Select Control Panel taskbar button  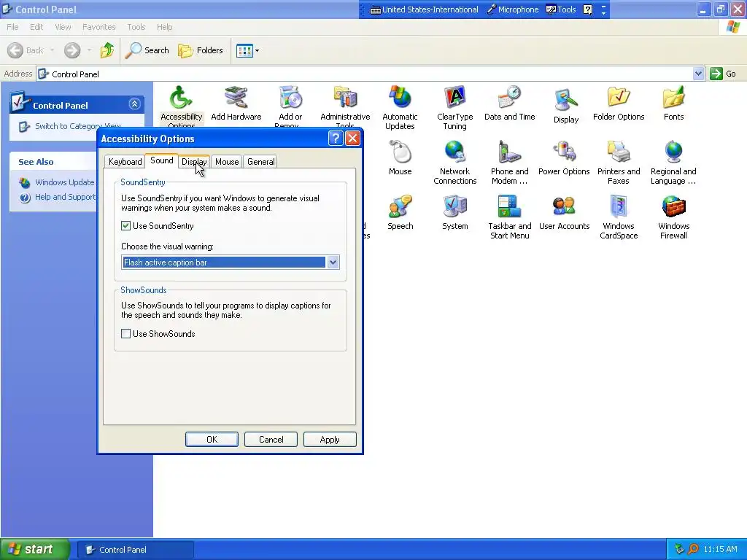tap(136, 550)
